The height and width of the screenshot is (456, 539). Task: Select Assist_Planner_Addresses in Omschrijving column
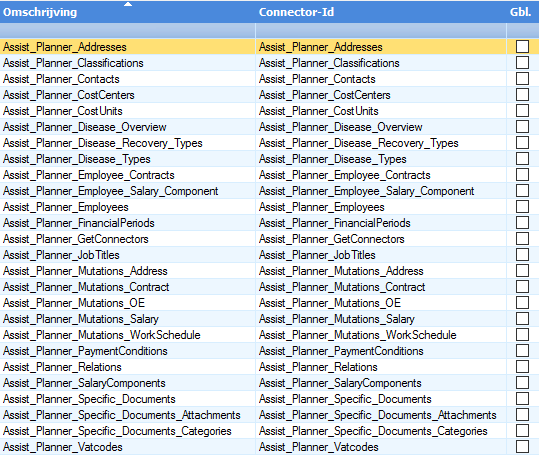pos(65,47)
